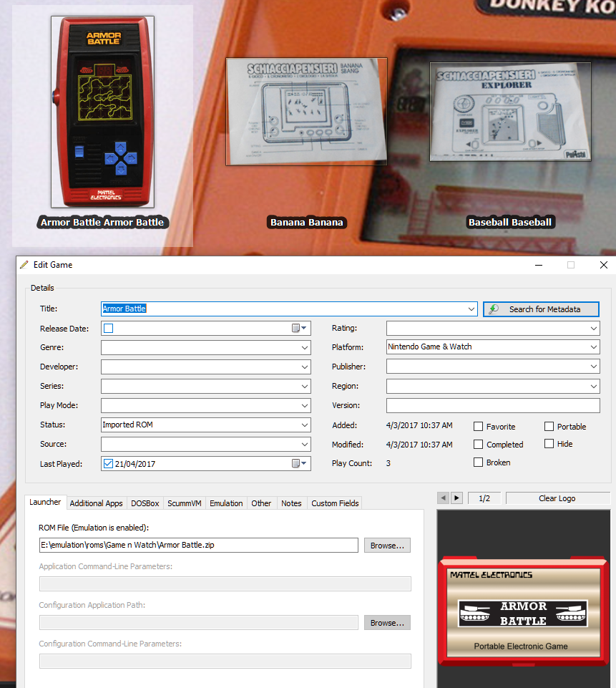Switch to the Notes tab
This screenshot has height=688, width=616.
291,503
